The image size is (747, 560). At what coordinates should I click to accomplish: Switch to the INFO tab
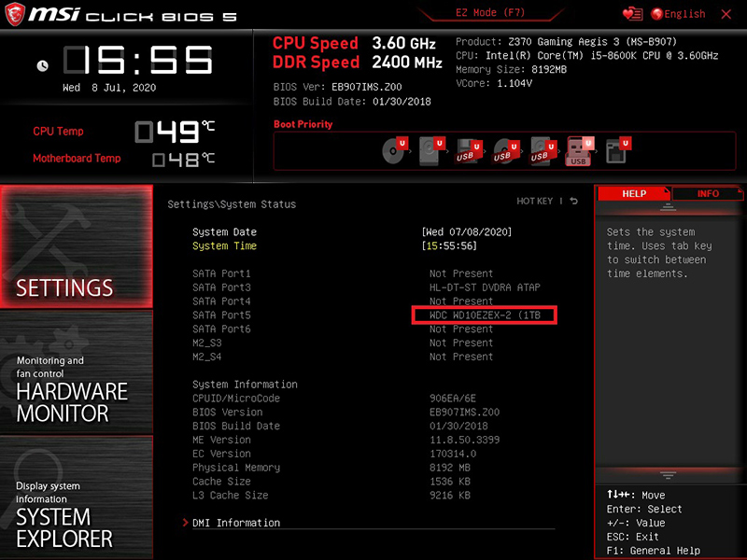[x=708, y=193]
